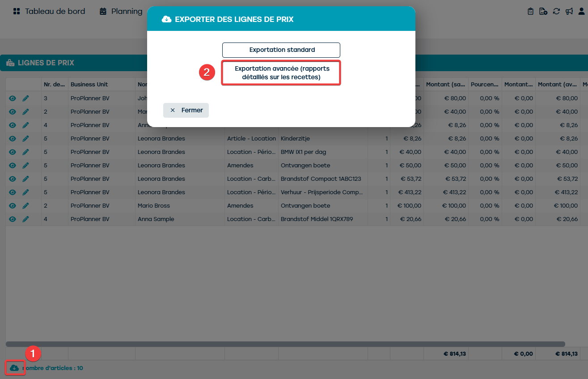Click the Mario Bross name cell

pos(180,206)
